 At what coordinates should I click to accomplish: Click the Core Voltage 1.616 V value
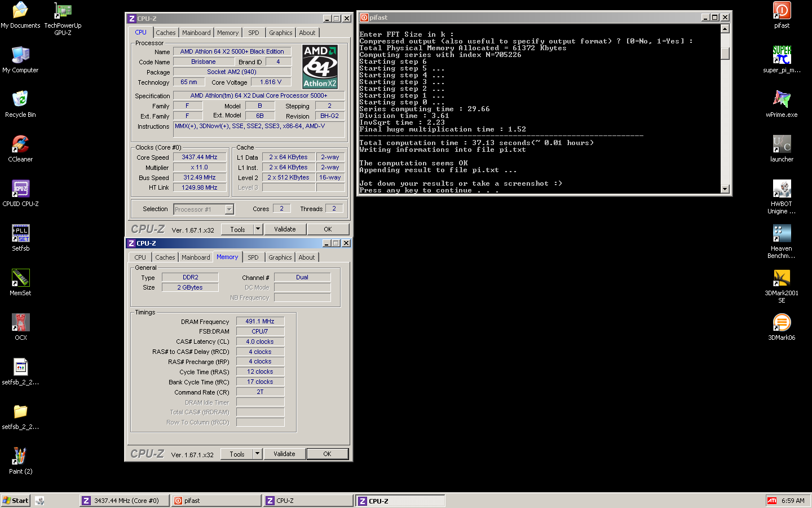point(271,82)
